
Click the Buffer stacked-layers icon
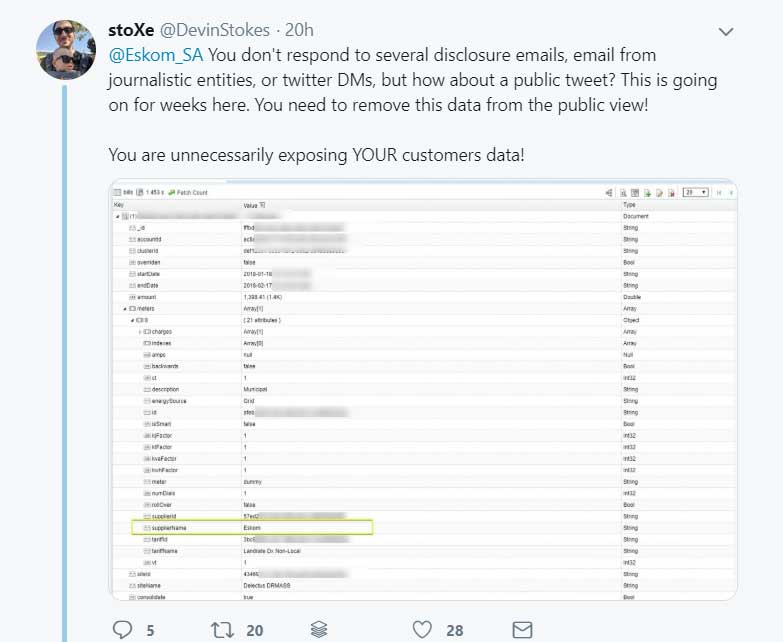tap(319, 629)
